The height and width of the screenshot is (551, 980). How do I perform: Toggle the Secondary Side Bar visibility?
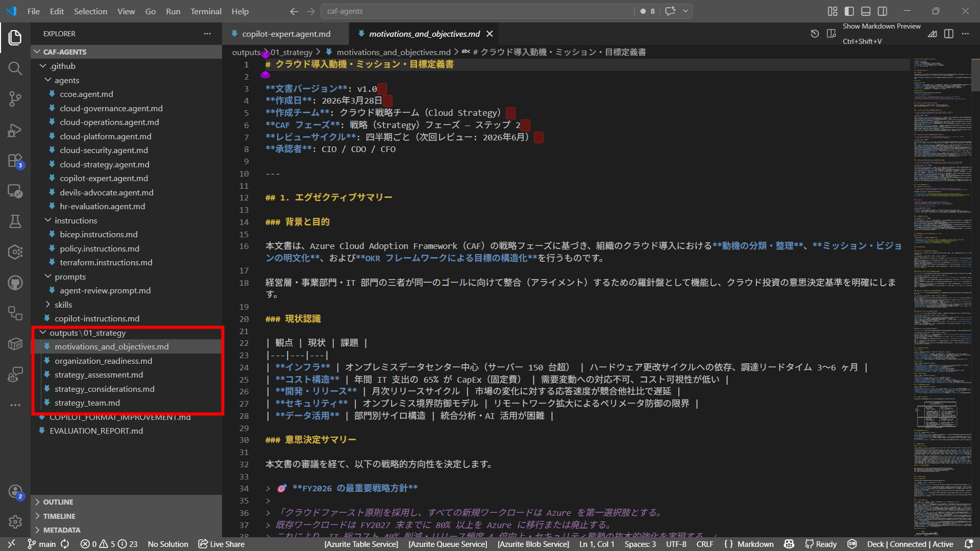(883, 11)
